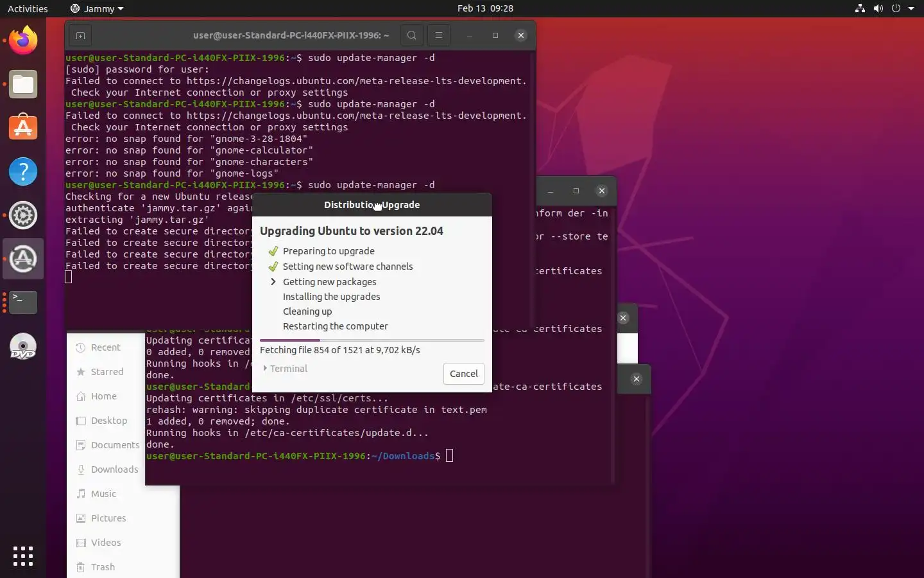Open the Jammy app menu in top bar
This screenshot has width=924, height=578.
point(96,8)
